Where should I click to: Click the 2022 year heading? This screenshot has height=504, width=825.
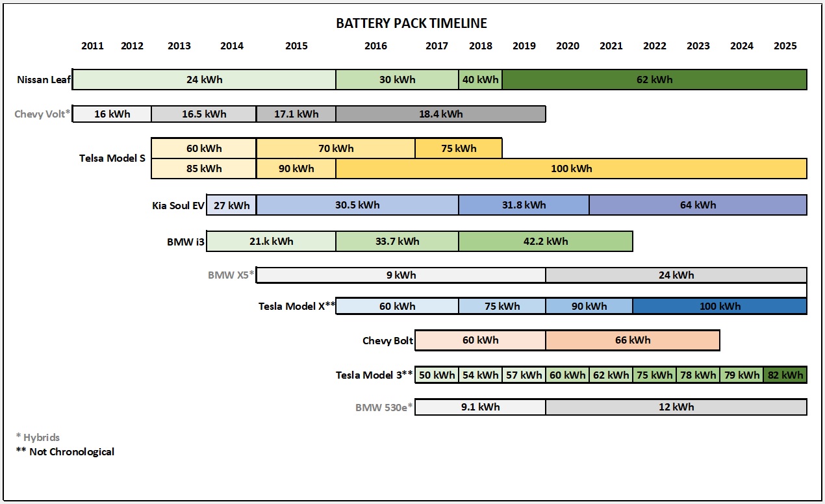(x=655, y=45)
